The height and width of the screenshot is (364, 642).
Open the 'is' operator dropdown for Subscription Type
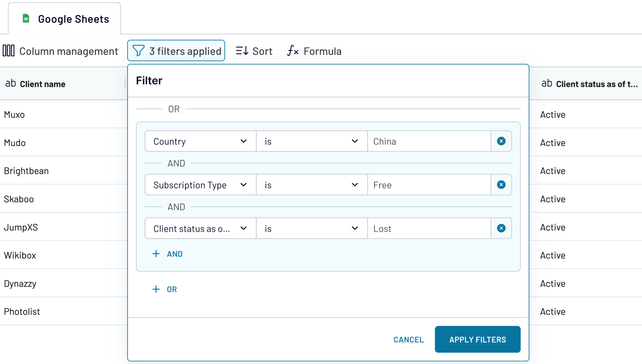(x=355, y=185)
